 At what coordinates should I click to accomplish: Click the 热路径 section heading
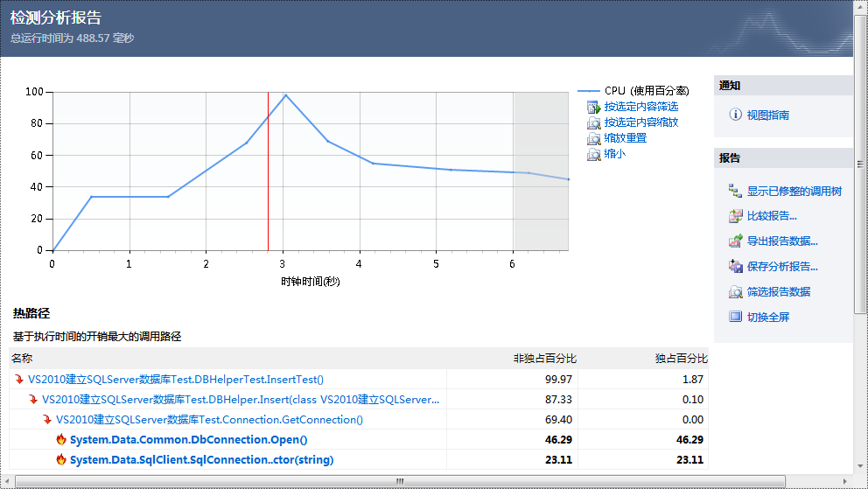click(x=31, y=313)
